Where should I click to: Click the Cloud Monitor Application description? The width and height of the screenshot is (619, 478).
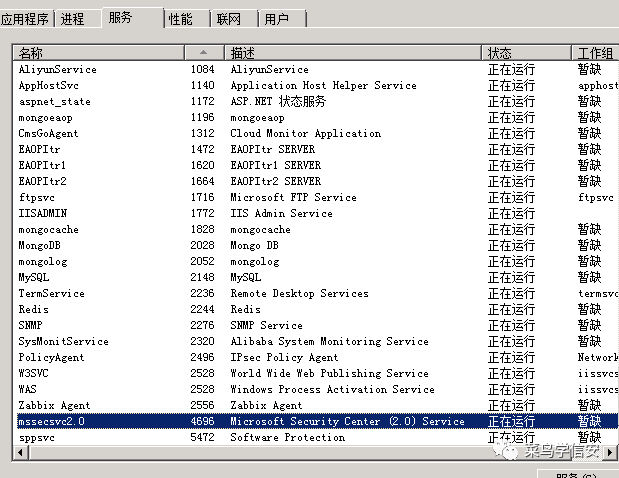click(x=306, y=133)
